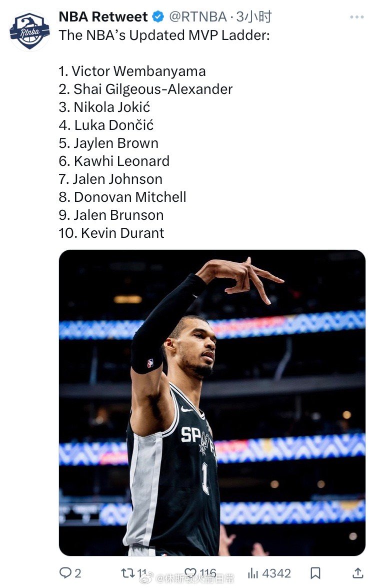
Task: Click the "1. Victor Wembanyama" line
Action: (x=132, y=71)
